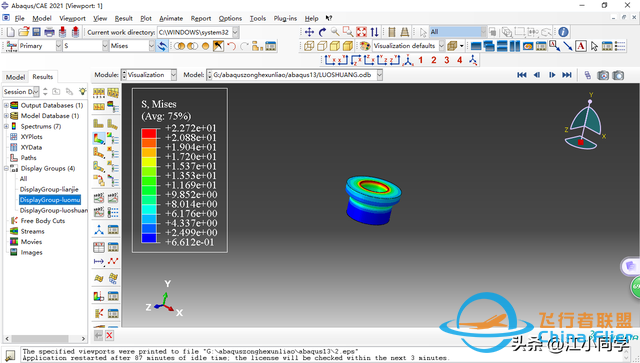Select the Pan View tool icon
The image size is (640, 363).
[309, 32]
